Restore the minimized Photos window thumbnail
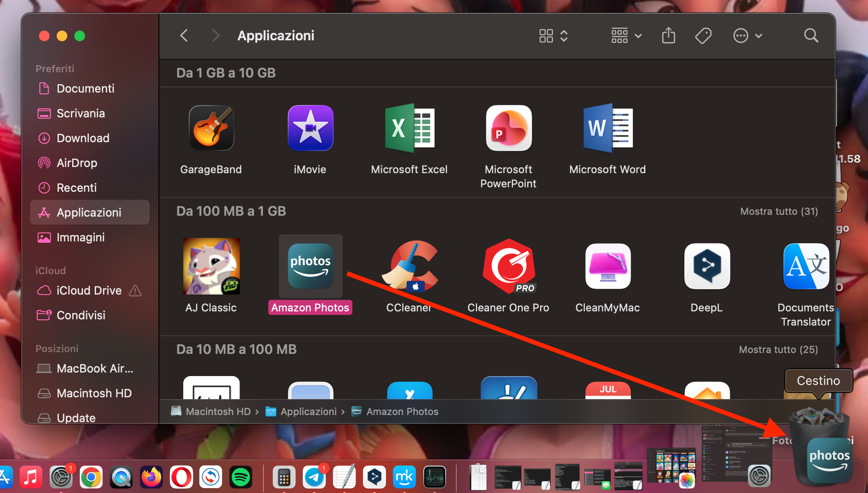868x493 pixels. tap(671, 467)
